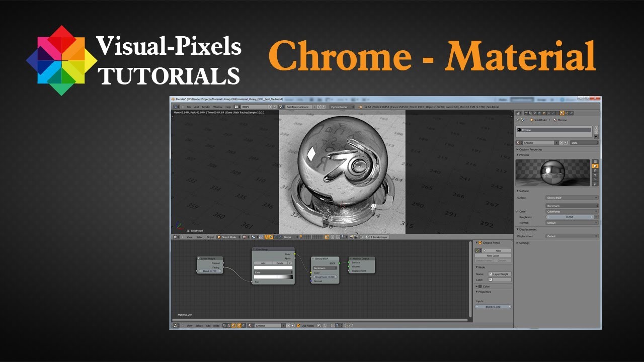This screenshot has width=644, height=362.
Task: Open the ColorRamp color input dropdown
Action: [x=573, y=211]
